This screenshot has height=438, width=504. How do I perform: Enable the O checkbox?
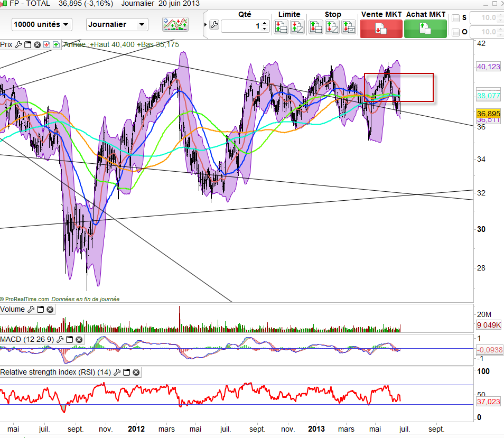pos(456,32)
